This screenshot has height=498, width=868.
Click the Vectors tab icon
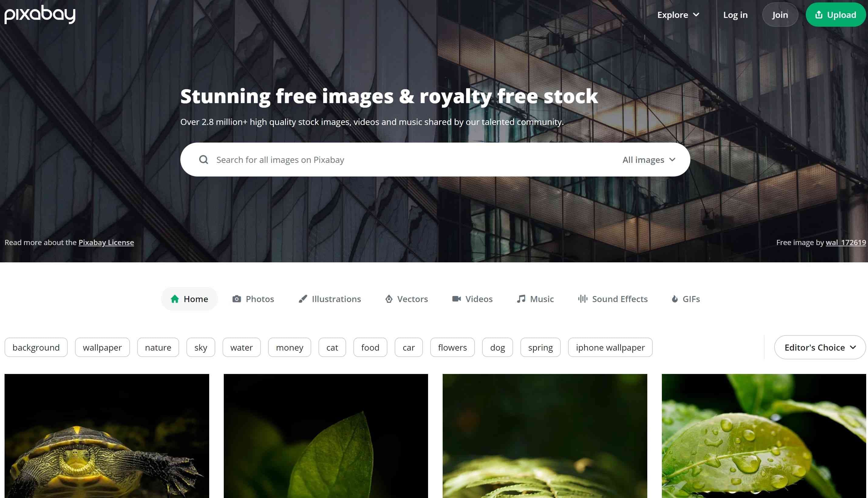coord(388,298)
